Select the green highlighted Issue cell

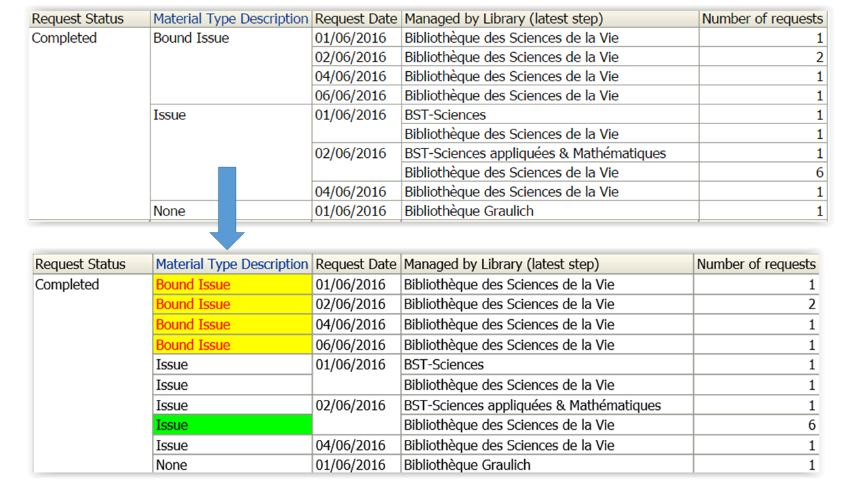[232, 425]
